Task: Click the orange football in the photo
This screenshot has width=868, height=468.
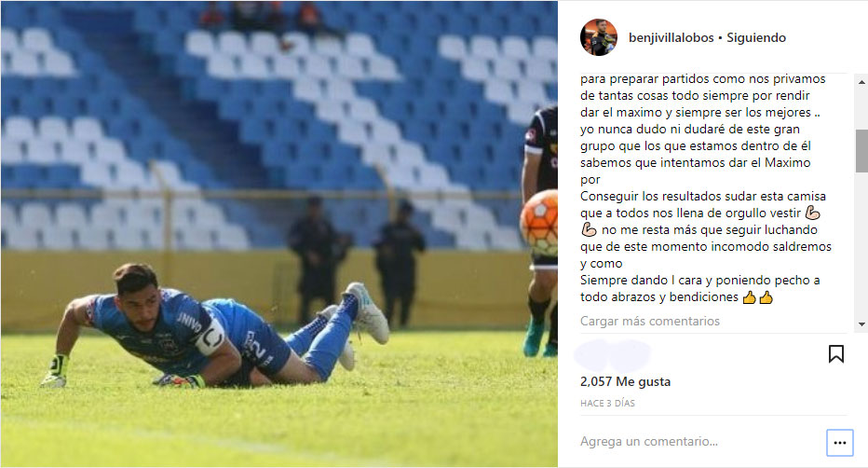Action: point(539,223)
